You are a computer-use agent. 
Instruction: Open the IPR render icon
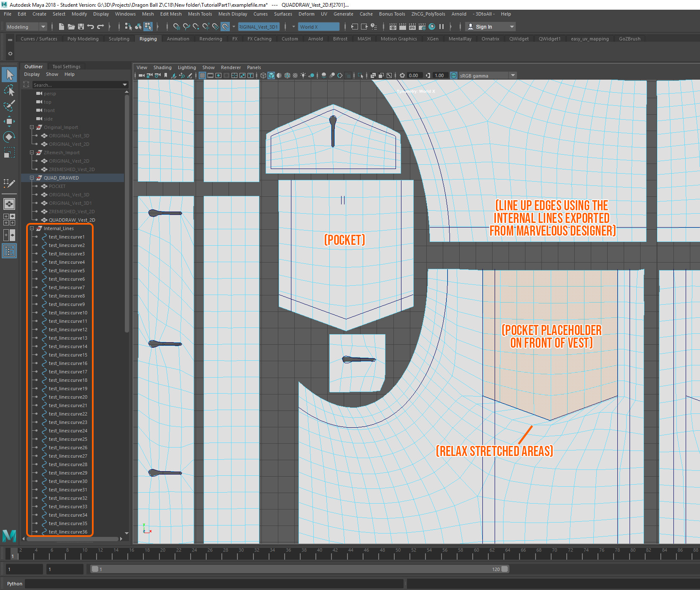(412, 27)
